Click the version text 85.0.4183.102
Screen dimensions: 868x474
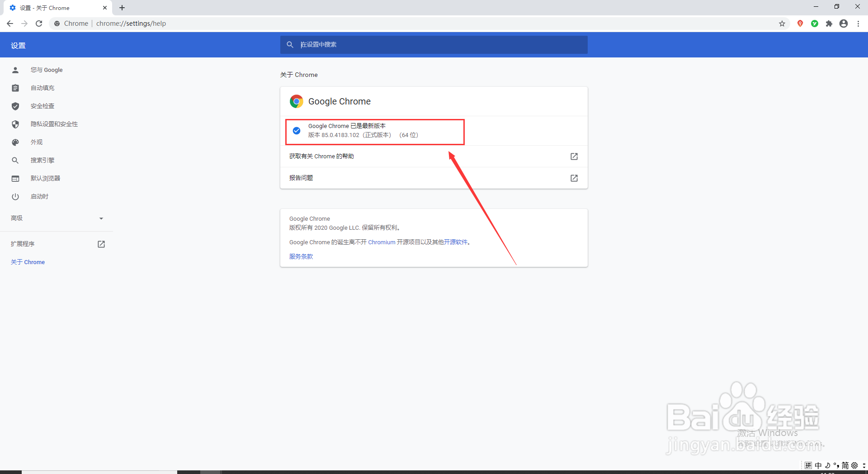tap(340, 135)
